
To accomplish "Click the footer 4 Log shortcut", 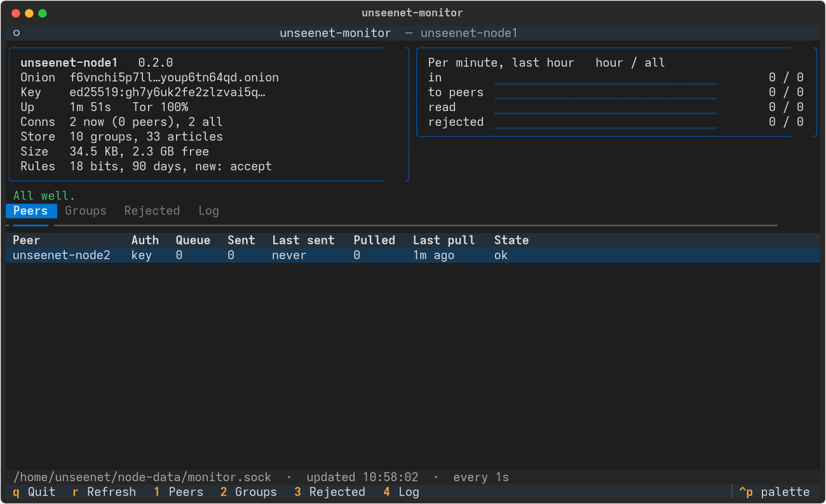I will click(401, 492).
